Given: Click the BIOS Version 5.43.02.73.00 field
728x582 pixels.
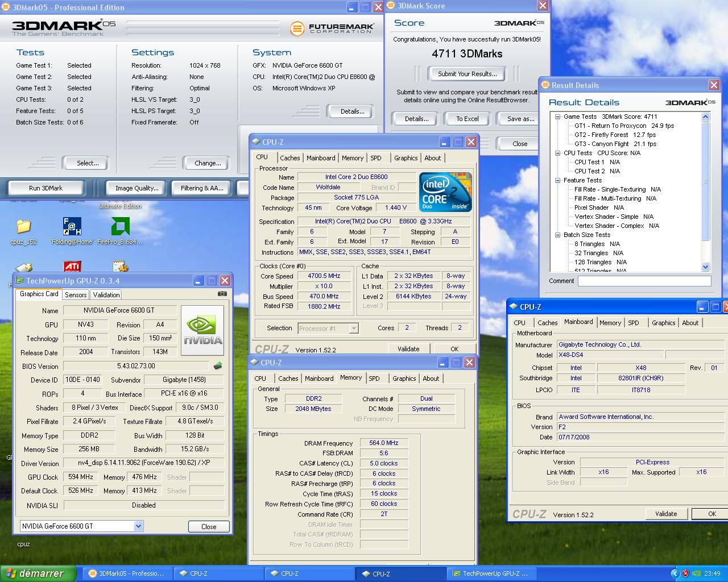Looking at the screenshot, I should click(x=136, y=366).
